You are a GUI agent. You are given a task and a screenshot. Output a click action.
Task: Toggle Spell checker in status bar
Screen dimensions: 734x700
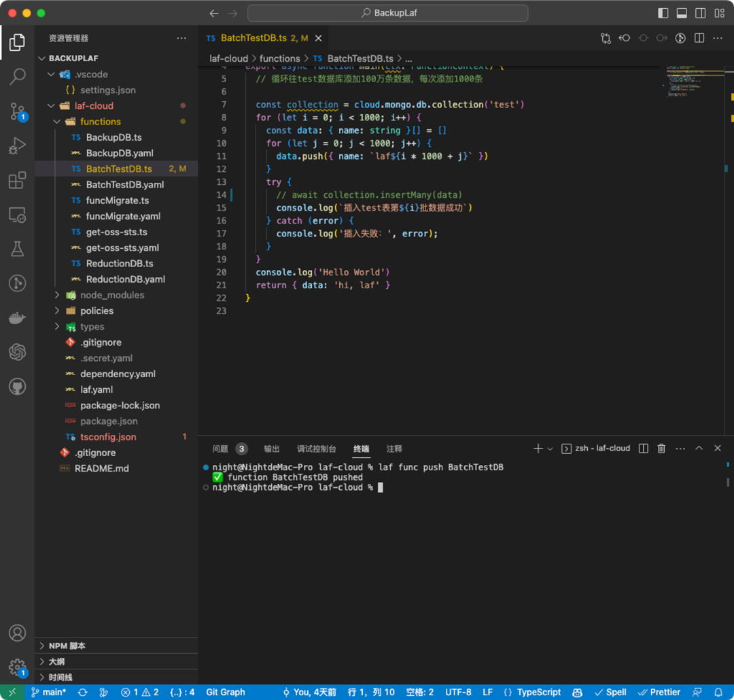[610, 693]
